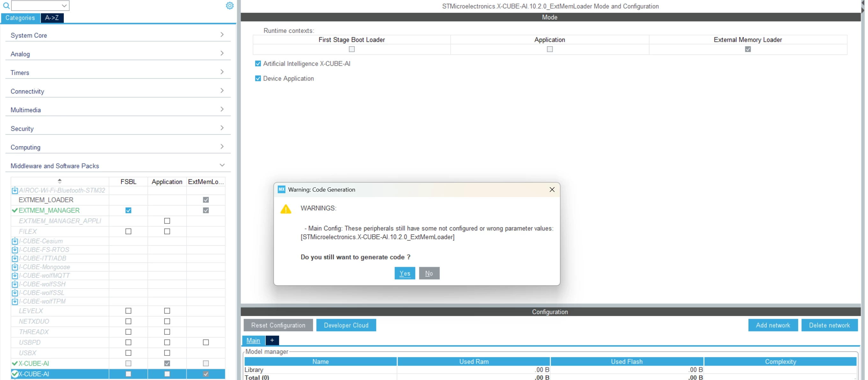This screenshot has height=380, width=868.
Task: Expand the Connectivity category
Action: click(118, 91)
